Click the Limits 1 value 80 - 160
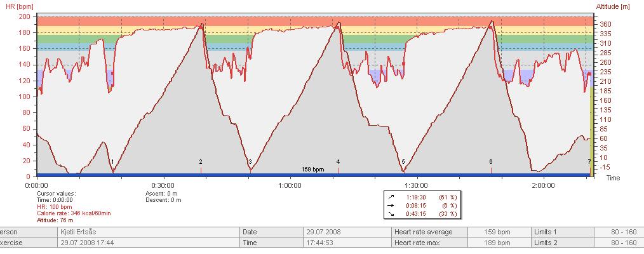Image resolution: width=644 pixels, height=254 pixels. (623, 232)
